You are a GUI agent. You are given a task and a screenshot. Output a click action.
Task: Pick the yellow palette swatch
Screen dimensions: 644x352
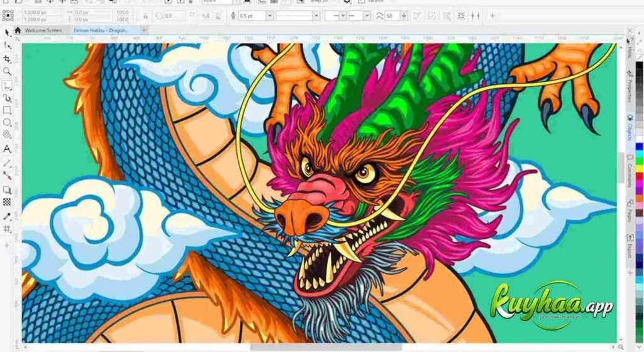640,169
